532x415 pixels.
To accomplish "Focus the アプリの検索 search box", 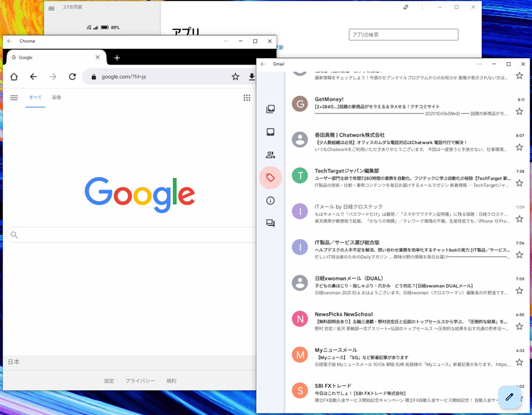I will (403, 35).
